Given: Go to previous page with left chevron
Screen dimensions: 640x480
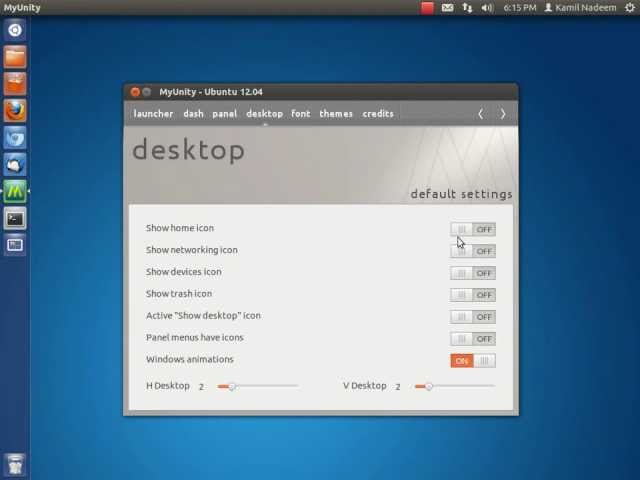Looking at the screenshot, I should tap(481, 114).
